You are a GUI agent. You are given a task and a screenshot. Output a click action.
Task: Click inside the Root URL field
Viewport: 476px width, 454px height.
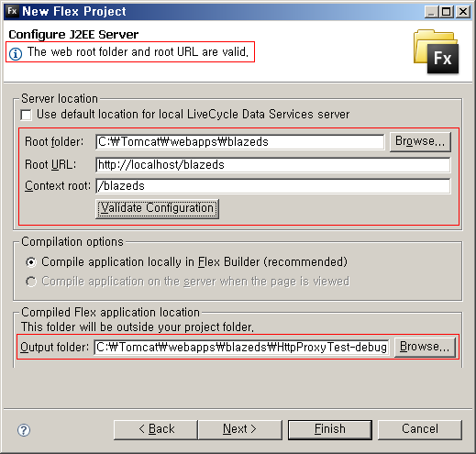coord(273,165)
